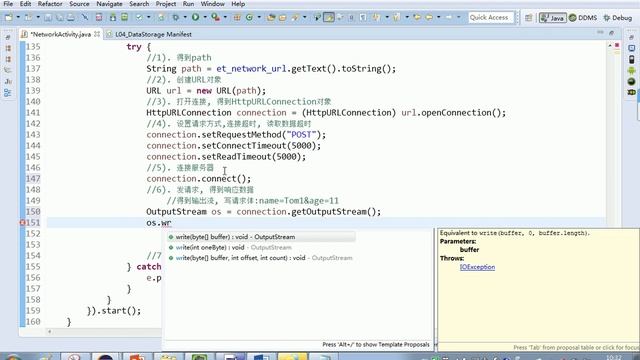Expand the Debug icon dropdown arrow
640x360 pixels.
pos(185,18)
